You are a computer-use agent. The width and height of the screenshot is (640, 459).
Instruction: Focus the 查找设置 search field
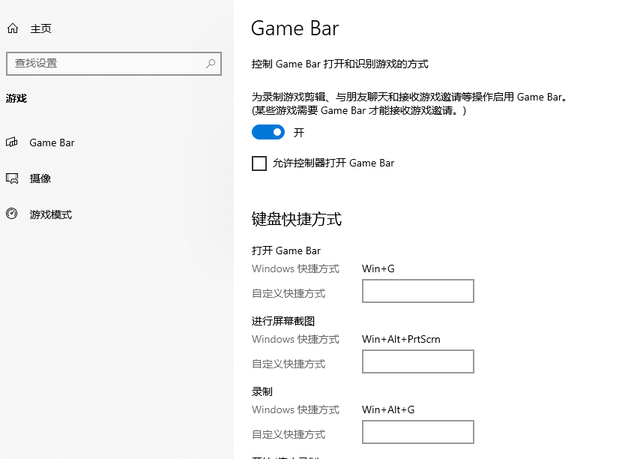coord(114,63)
